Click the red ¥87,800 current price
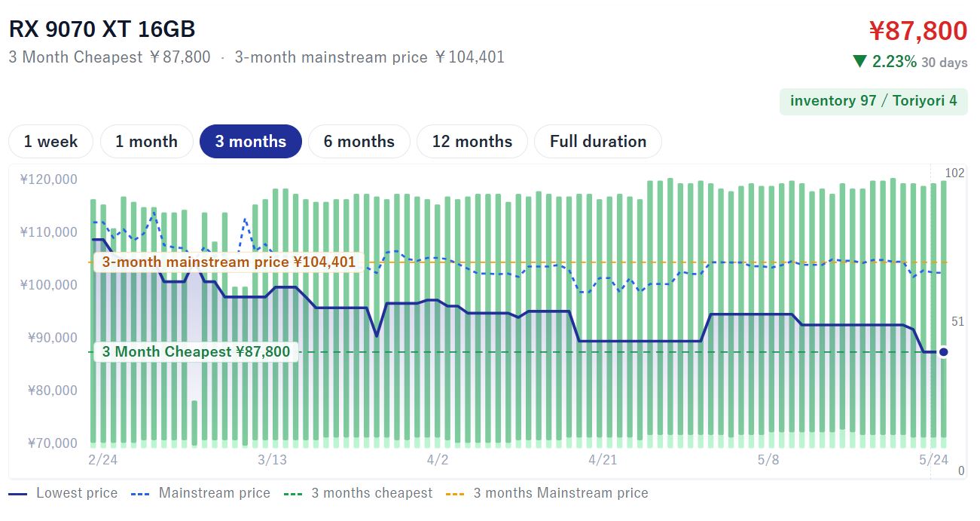 click(x=918, y=31)
